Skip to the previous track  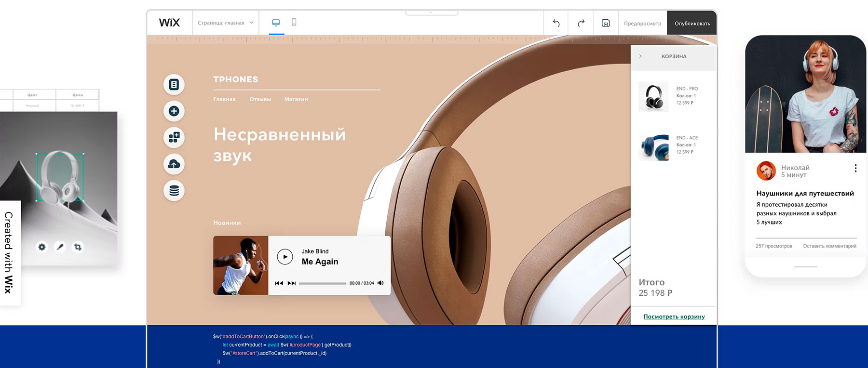pyautogui.click(x=279, y=283)
